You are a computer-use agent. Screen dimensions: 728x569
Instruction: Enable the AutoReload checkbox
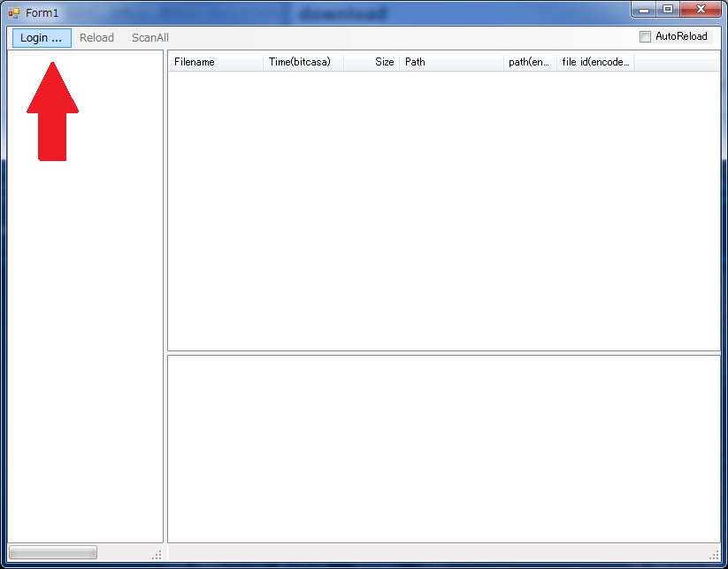pos(645,37)
